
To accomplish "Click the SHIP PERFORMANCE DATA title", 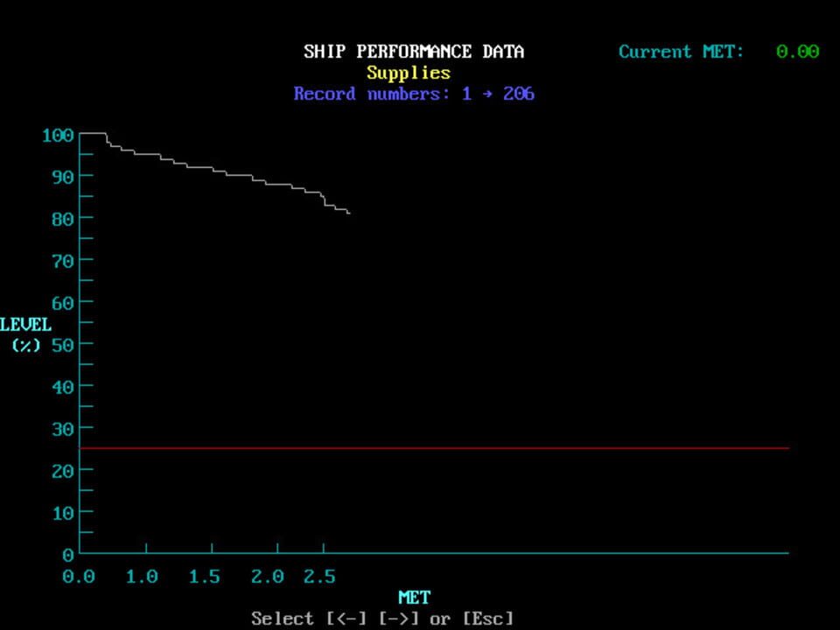I will point(414,52).
